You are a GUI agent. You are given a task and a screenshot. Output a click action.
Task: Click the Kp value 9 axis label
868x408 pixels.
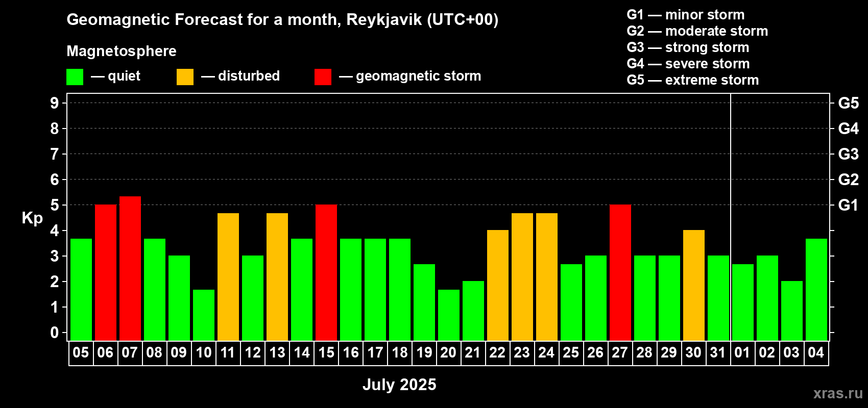pos(55,103)
